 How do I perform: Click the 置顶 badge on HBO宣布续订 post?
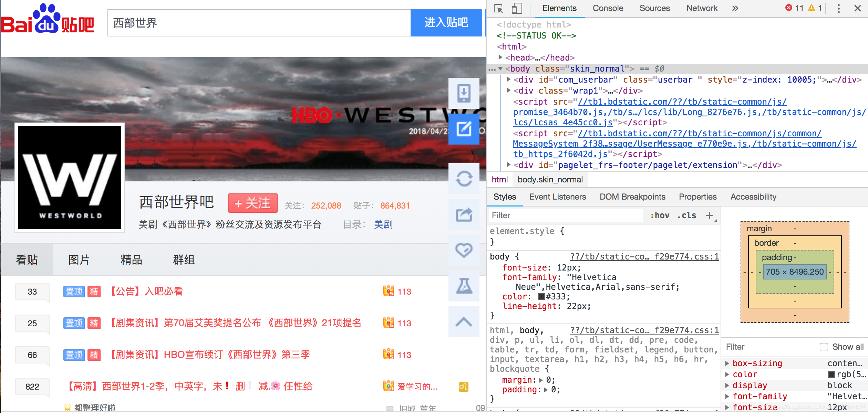tap(74, 355)
